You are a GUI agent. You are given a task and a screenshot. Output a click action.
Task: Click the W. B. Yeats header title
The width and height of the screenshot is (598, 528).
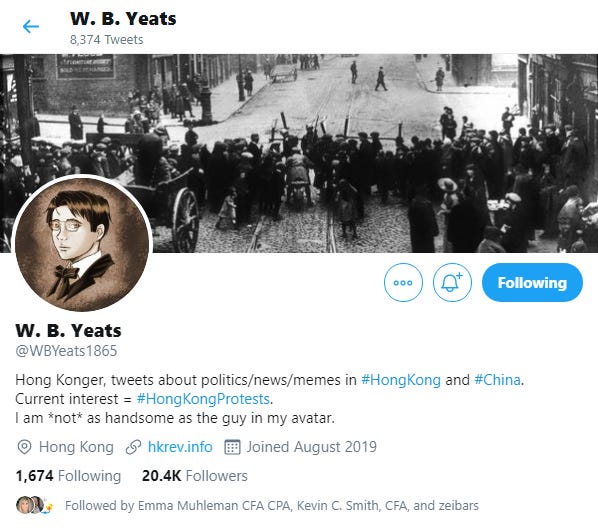(x=123, y=19)
